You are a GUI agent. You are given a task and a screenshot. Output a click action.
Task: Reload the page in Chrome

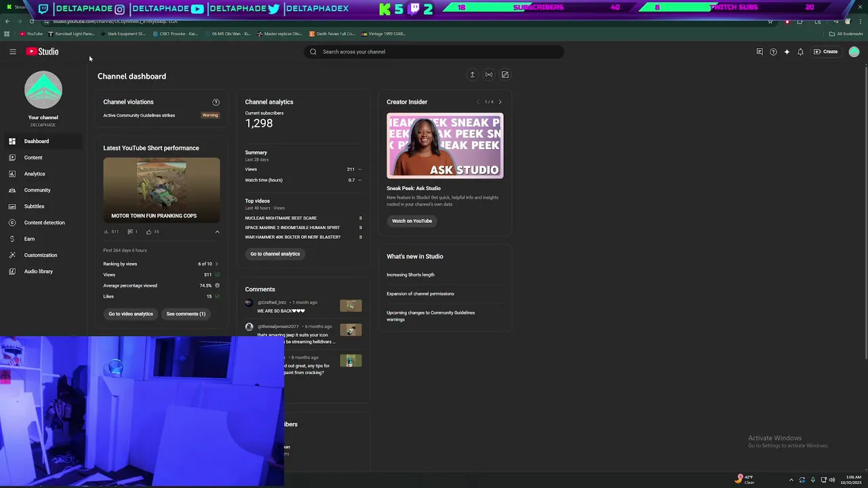31,22
